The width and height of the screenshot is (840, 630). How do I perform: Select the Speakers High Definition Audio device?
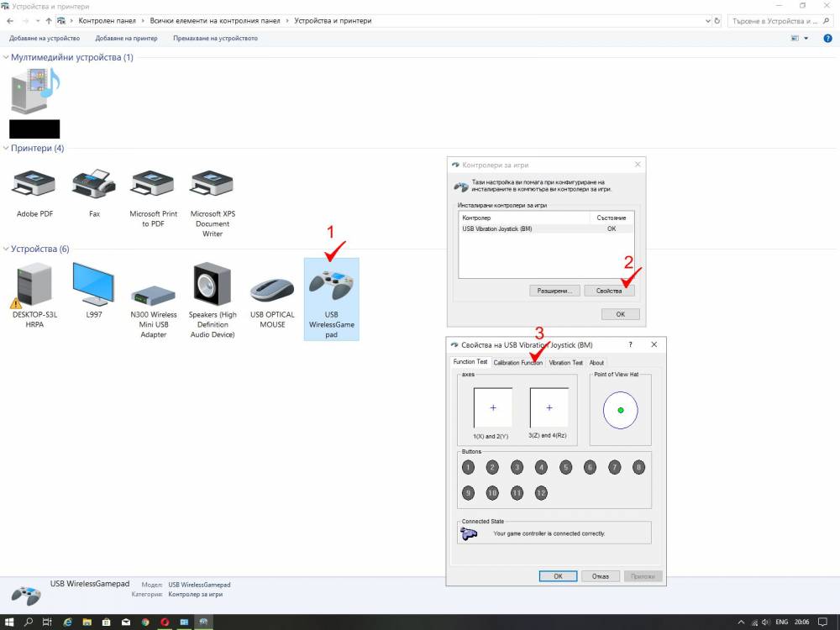(213, 285)
